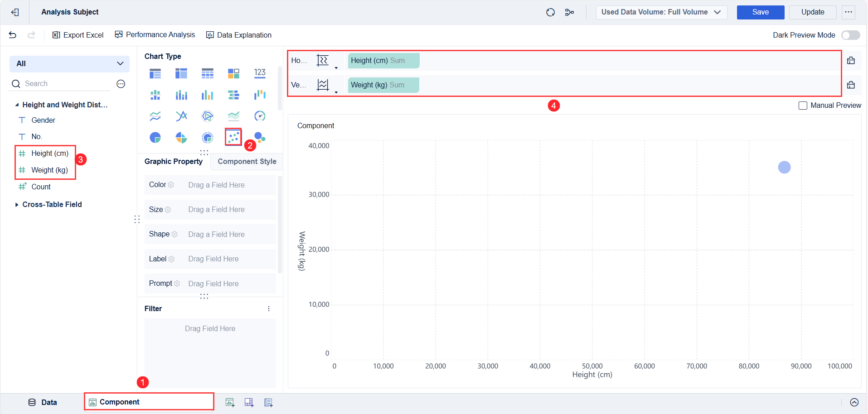Click the redo arrow icon
The width and height of the screenshot is (868, 414).
31,35
